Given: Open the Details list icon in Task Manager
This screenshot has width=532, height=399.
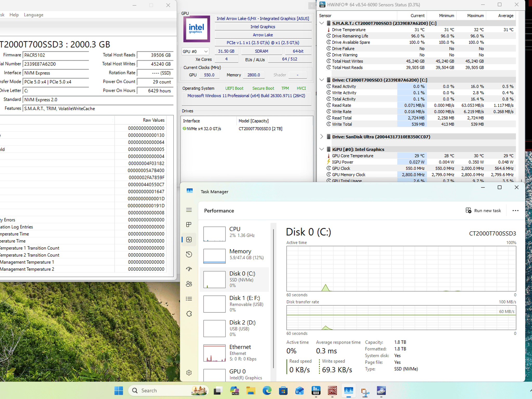Looking at the screenshot, I should 189,299.
